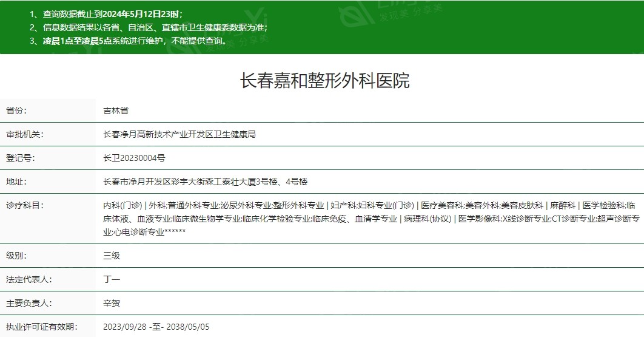Click the 诊疗科目 label
The image size is (644, 337).
pos(25,205)
